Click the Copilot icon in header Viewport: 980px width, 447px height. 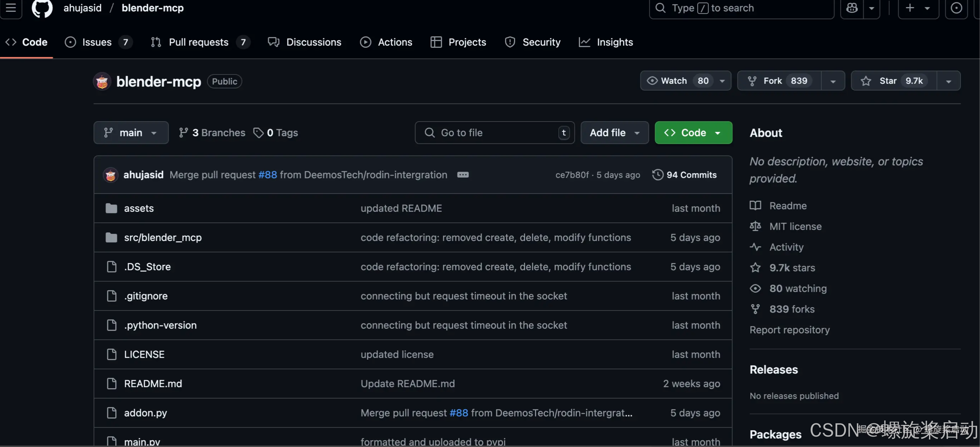pyautogui.click(x=852, y=8)
